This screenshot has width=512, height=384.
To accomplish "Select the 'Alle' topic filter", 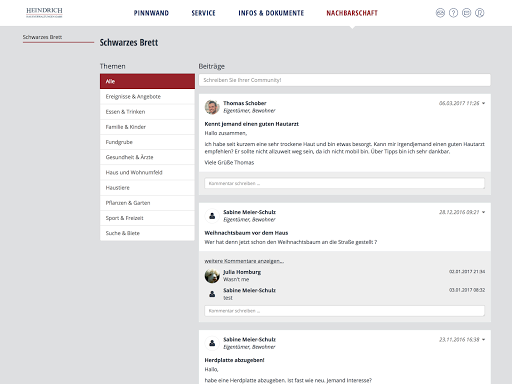I will point(147,81).
